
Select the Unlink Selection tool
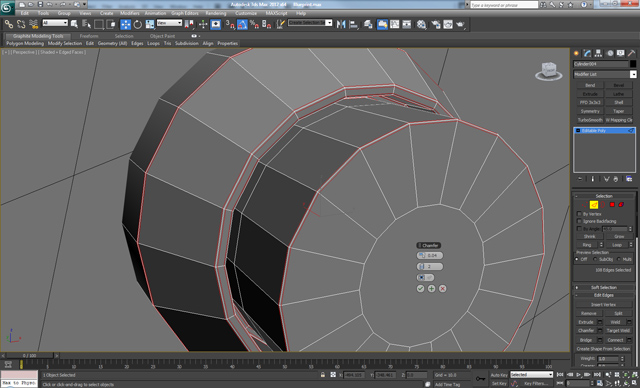pos(21,24)
